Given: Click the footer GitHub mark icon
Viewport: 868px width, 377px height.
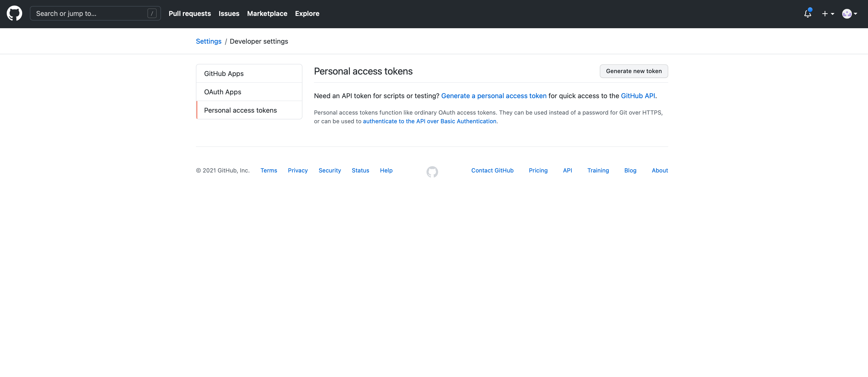Looking at the screenshot, I should coord(432,172).
